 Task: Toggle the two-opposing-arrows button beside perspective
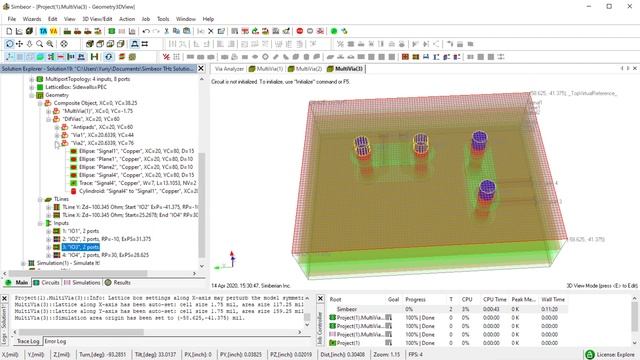point(145,44)
